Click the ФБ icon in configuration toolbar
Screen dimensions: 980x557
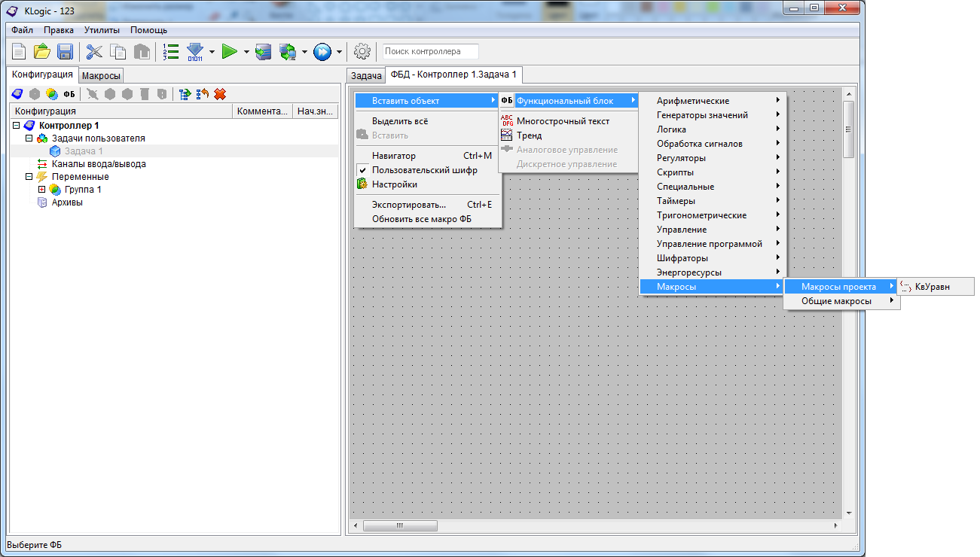[69, 94]
